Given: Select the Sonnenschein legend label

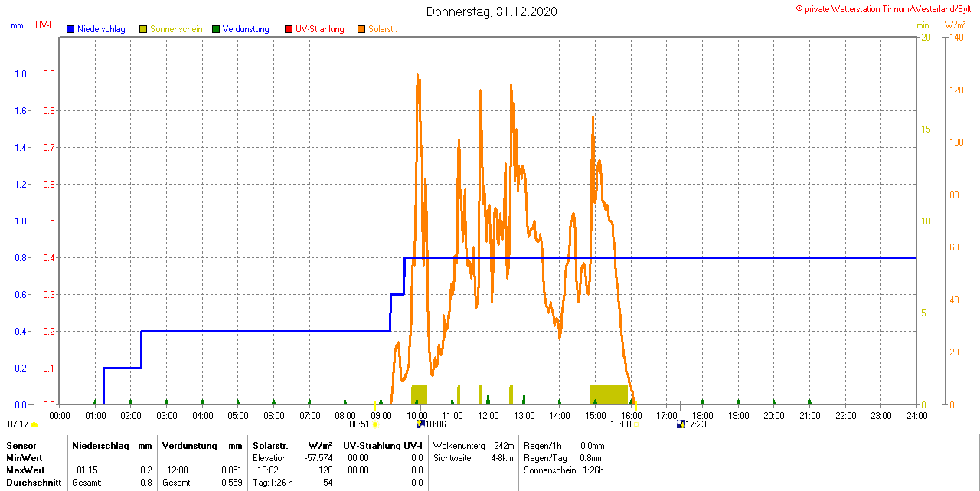Looking at the screenshot, I should coord(176,29).
